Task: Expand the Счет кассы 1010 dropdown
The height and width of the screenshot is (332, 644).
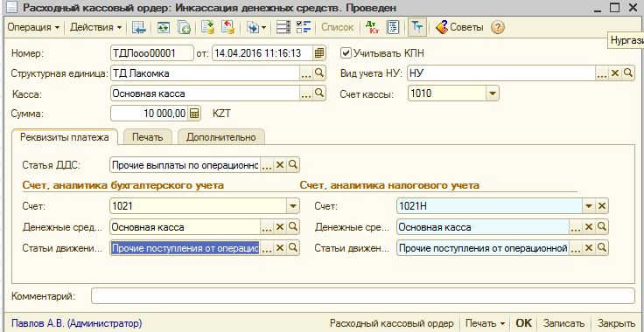Action: tap(493, 93)
